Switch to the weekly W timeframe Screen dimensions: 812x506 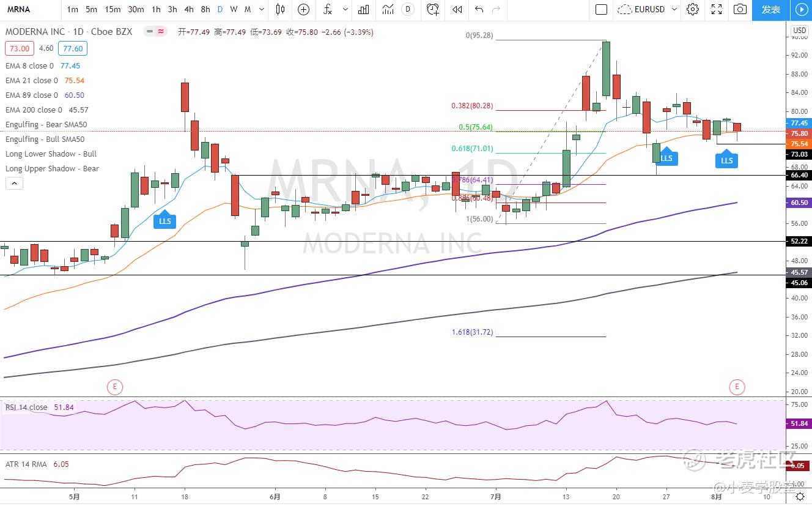(234, 9)
